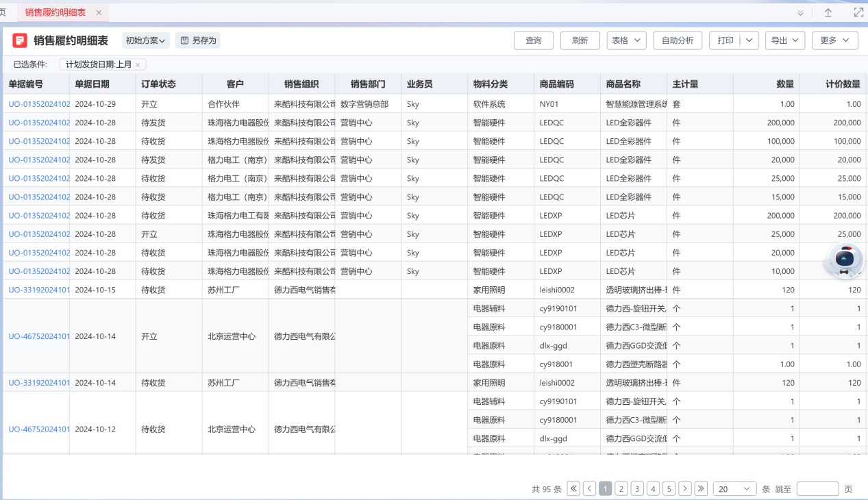Open 自助分析 self-service analysis

[x=678, y=40]
